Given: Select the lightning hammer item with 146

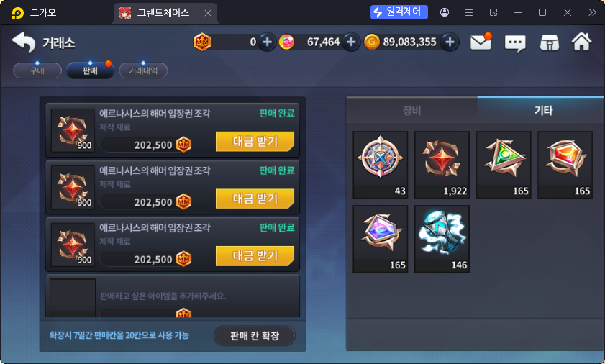Looking at the screenshot, I should coord(442,239).
